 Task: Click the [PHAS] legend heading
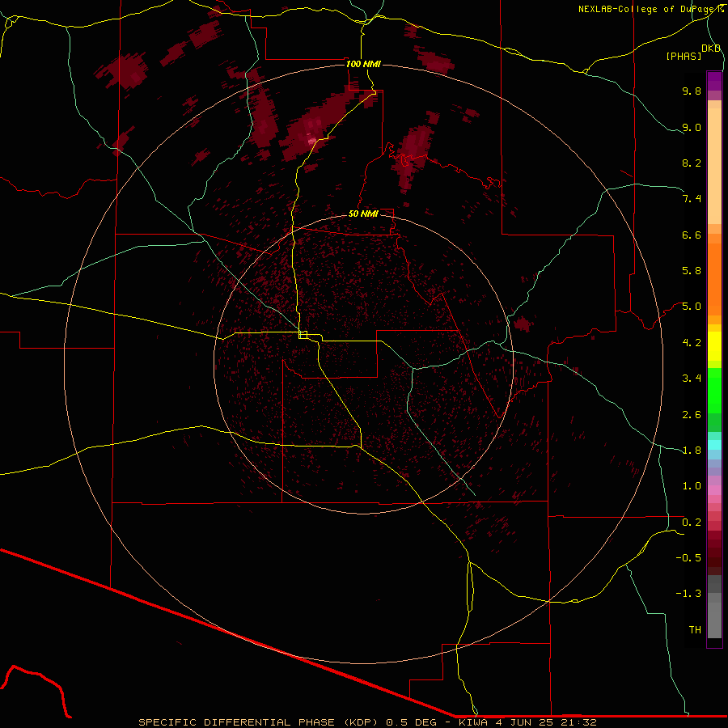[x=684, y=56]
